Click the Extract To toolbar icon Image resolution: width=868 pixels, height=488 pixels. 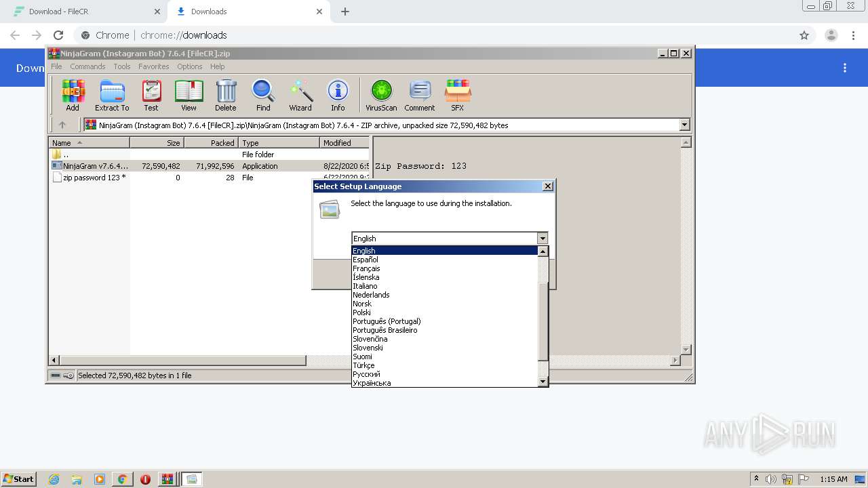pos(112,95)
